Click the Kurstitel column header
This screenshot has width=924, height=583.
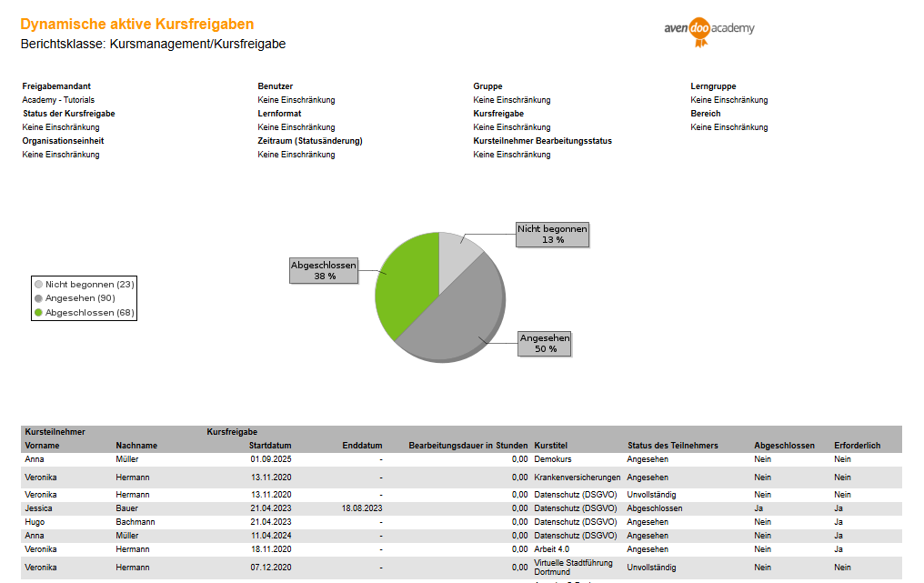(x=551, y=446)
